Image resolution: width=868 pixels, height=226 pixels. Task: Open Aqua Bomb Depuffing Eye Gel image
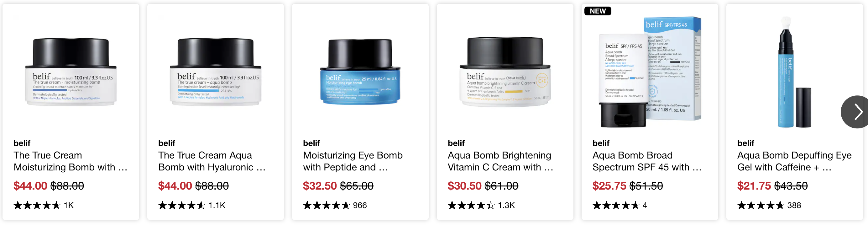pyautogui.click(x=795, y=72)
